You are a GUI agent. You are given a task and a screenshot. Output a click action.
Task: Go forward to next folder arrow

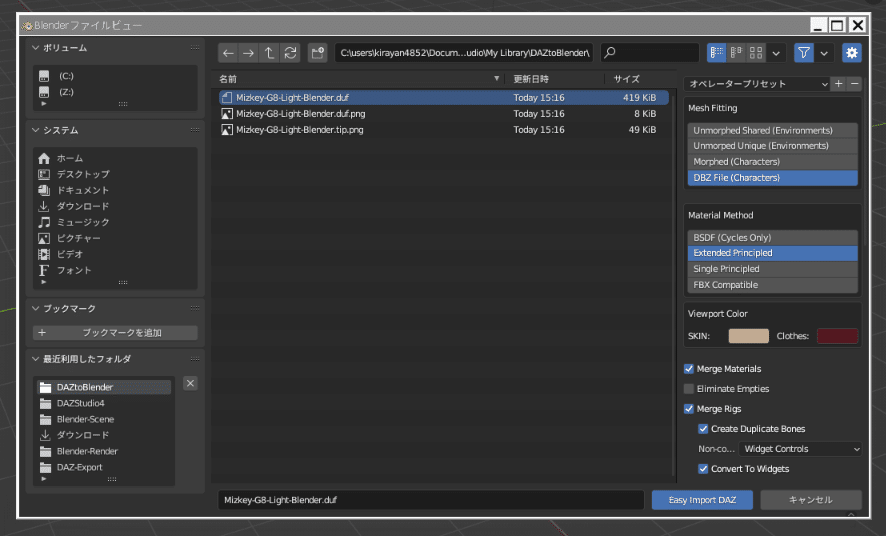point(248,53)
